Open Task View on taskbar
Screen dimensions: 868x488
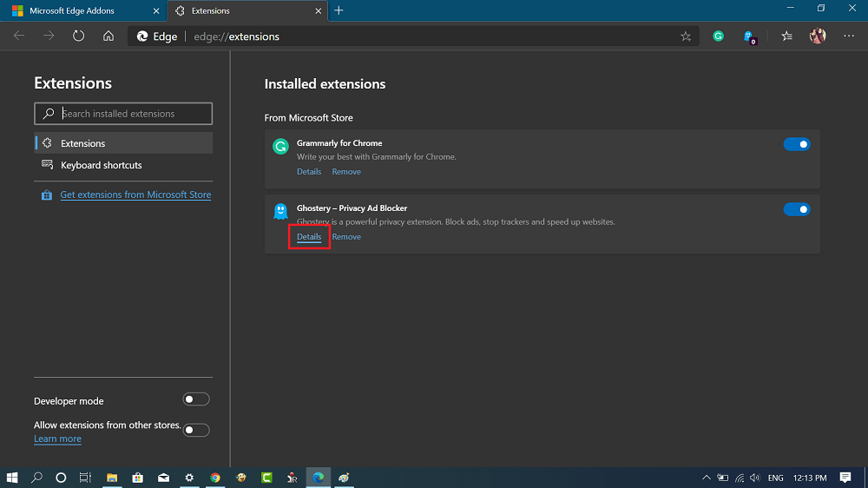coord(85,478)
